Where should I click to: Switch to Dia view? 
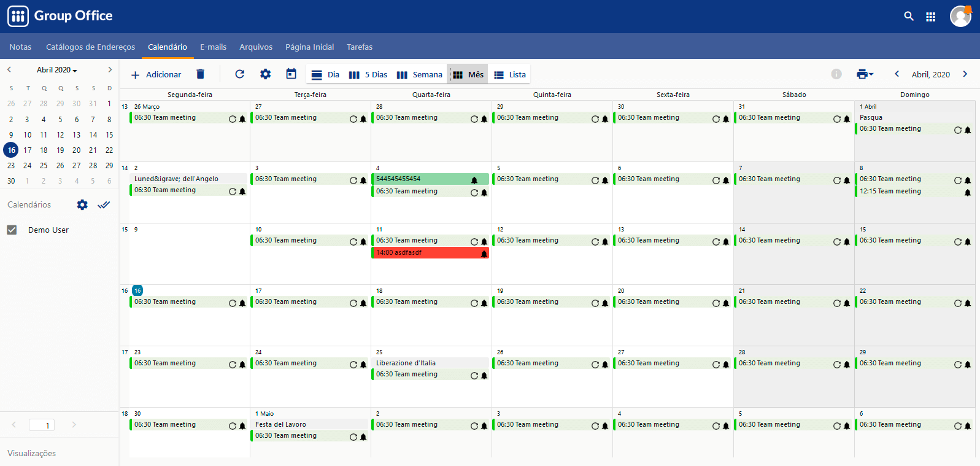[325, 75]
